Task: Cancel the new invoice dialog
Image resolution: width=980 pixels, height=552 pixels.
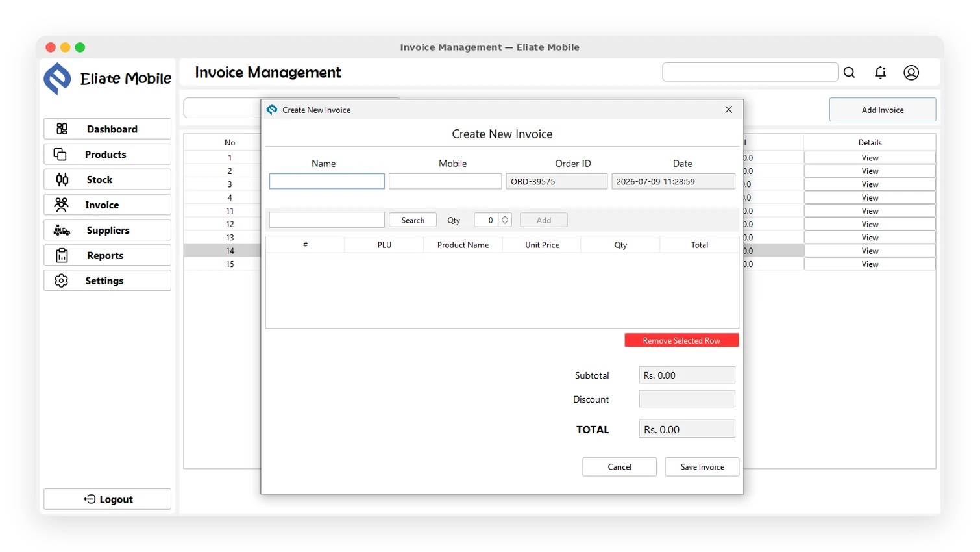Action: (x=620, y=467)
